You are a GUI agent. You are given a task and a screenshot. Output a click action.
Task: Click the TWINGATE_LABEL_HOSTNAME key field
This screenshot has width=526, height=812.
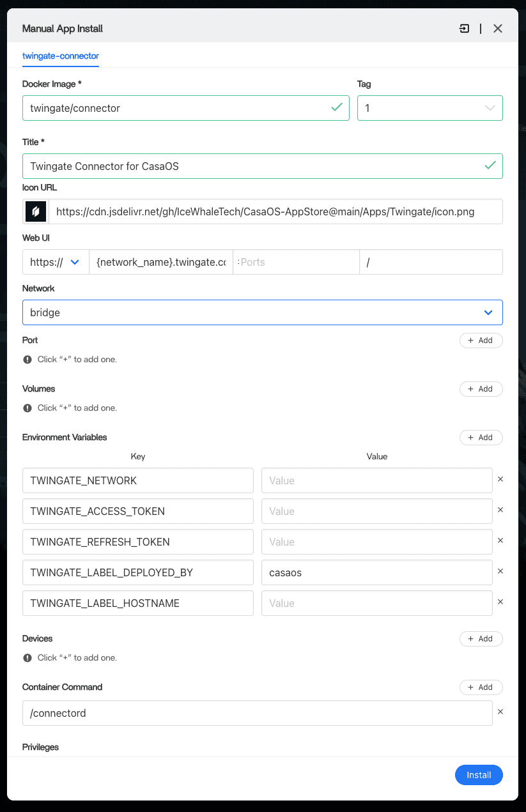click(138, 603)
